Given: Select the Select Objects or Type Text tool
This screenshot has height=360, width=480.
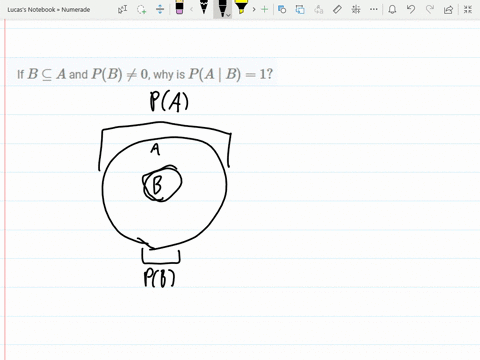Looking at the screenshot, I should [x=123, y=9].
